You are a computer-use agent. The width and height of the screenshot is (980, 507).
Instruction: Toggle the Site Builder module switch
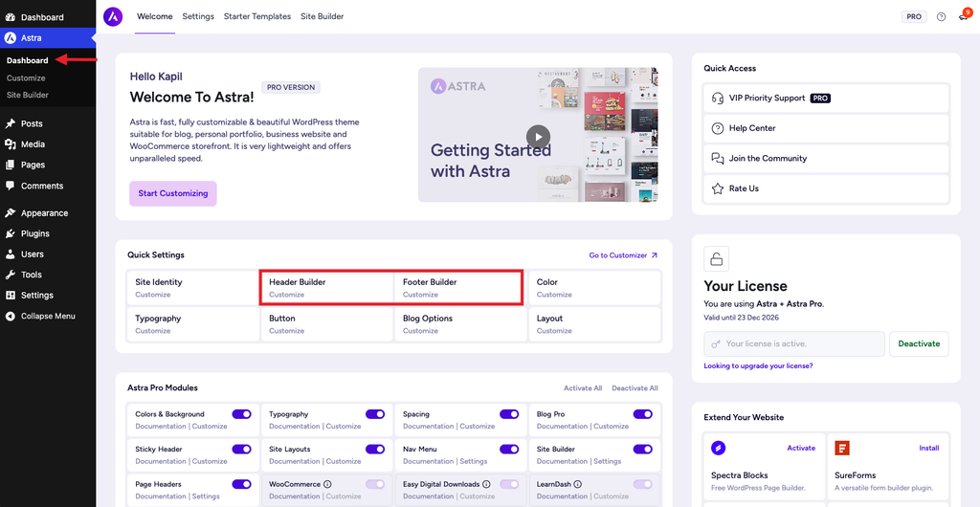point(642,449)
